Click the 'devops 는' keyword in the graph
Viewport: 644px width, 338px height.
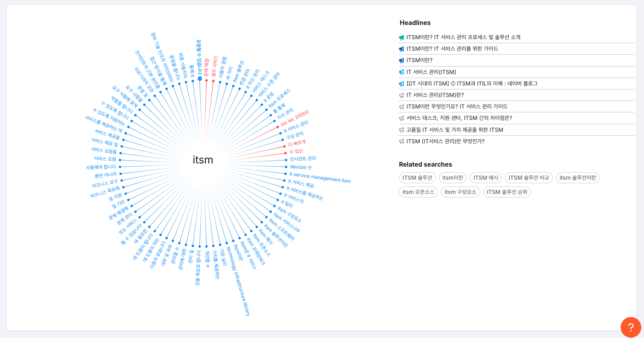point(300,167)
